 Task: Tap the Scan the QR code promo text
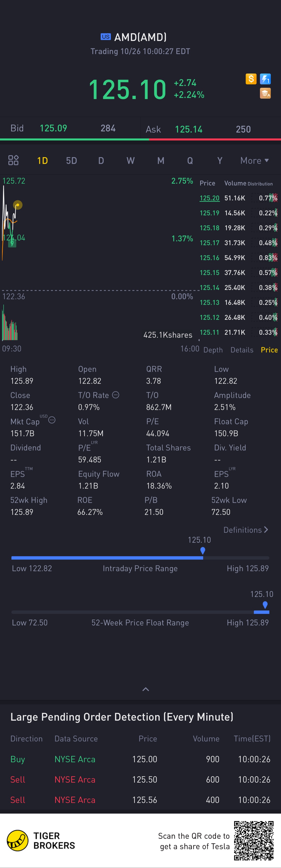click(x=194, y=841)
